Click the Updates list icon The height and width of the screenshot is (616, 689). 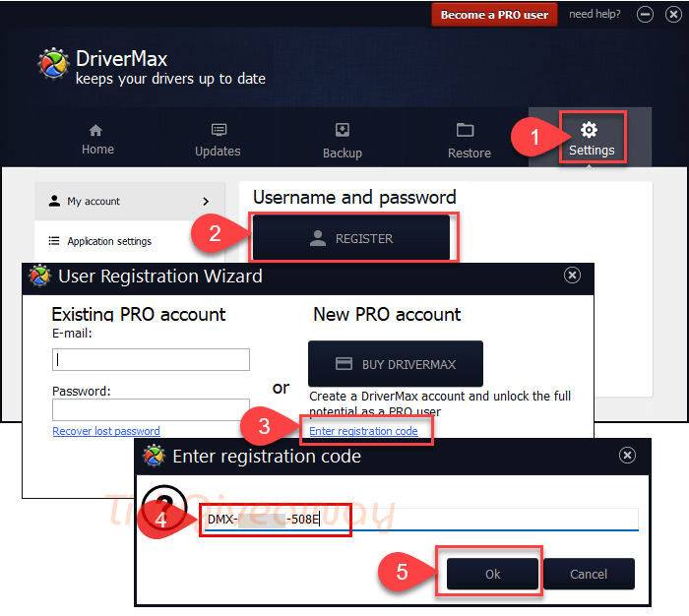219,130
